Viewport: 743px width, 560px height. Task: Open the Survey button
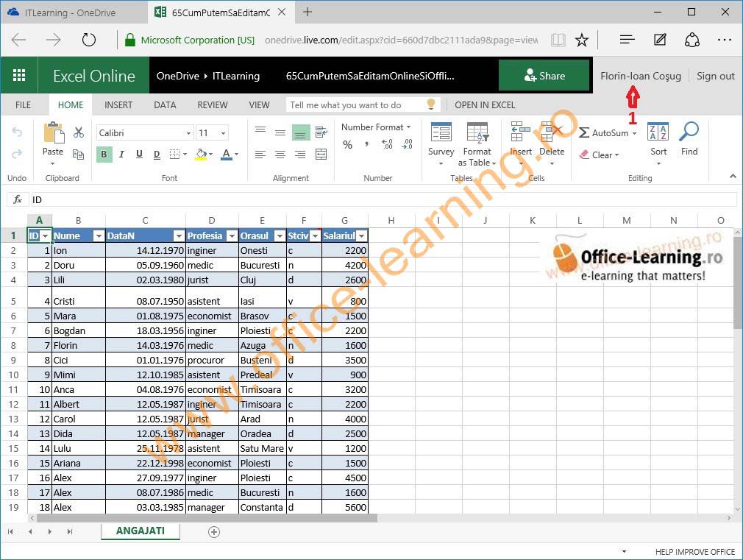(441, 143)
